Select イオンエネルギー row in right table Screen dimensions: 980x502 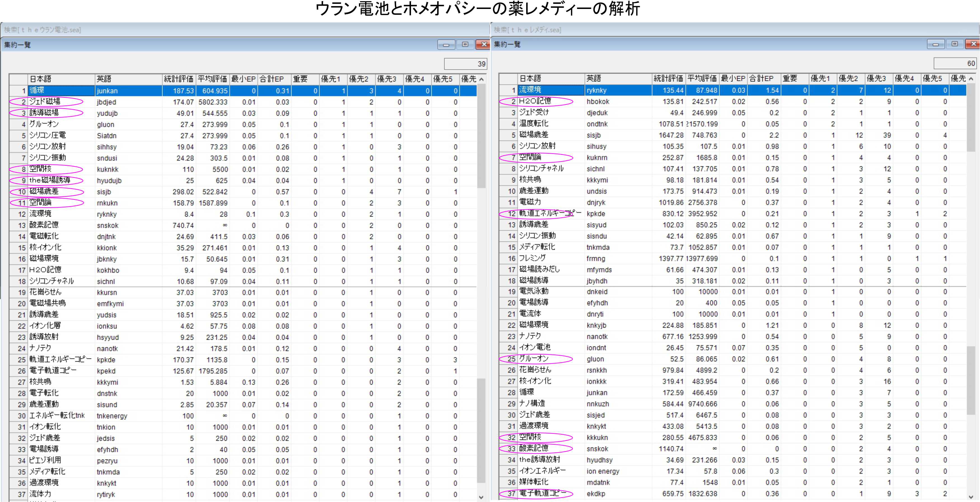[732, 471]
